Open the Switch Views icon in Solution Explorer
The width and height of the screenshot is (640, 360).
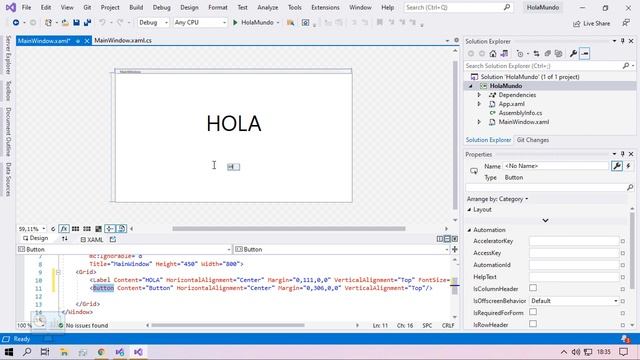pos(504,53)
